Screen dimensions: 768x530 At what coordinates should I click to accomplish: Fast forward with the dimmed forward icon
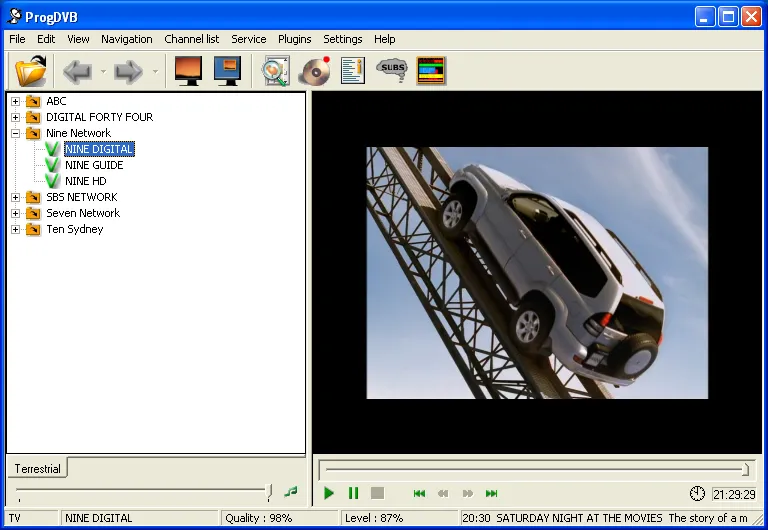[x=468, y=493]
